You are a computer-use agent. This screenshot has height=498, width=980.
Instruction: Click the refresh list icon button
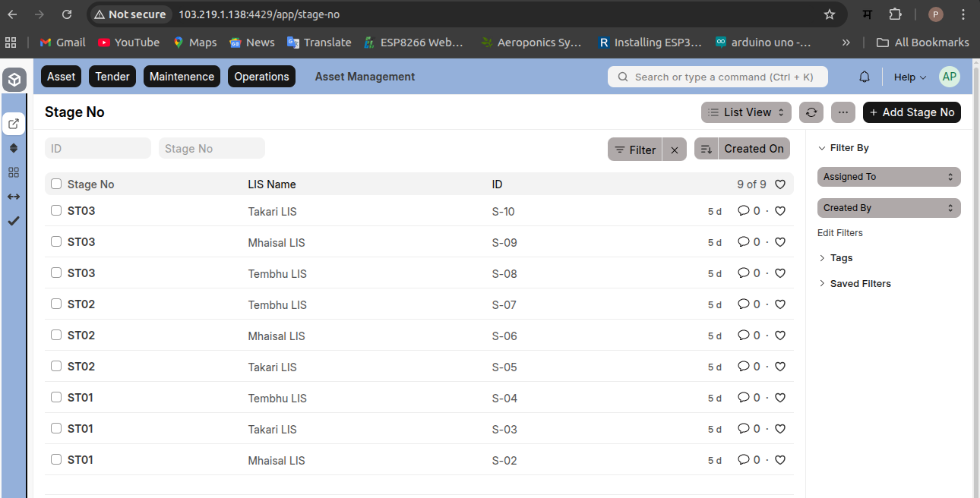(x=811, y=112)
